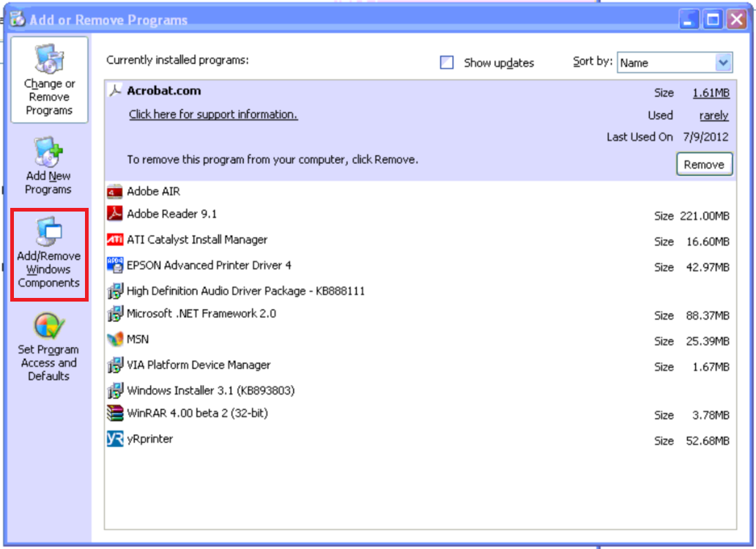The width and height of the screenshot is (756, 549).
Task: Select the Adobe Reader 9.1 entry
Action: click(420, 214)
